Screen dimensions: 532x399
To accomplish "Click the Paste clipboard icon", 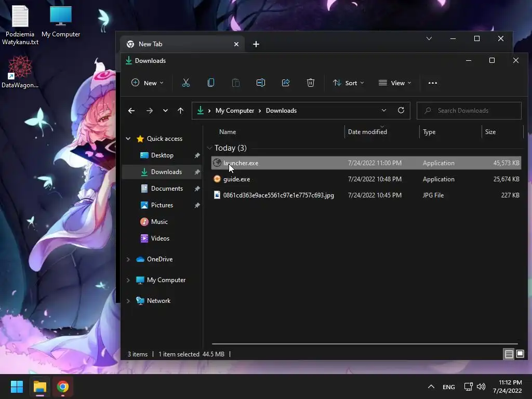I will (x=235, y=83).
